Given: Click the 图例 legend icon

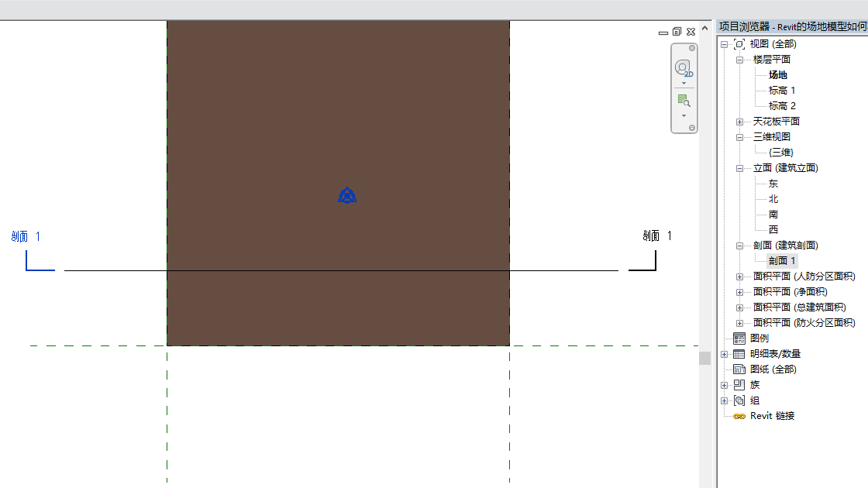Looking at the screenshot, I should pos(739,339).
